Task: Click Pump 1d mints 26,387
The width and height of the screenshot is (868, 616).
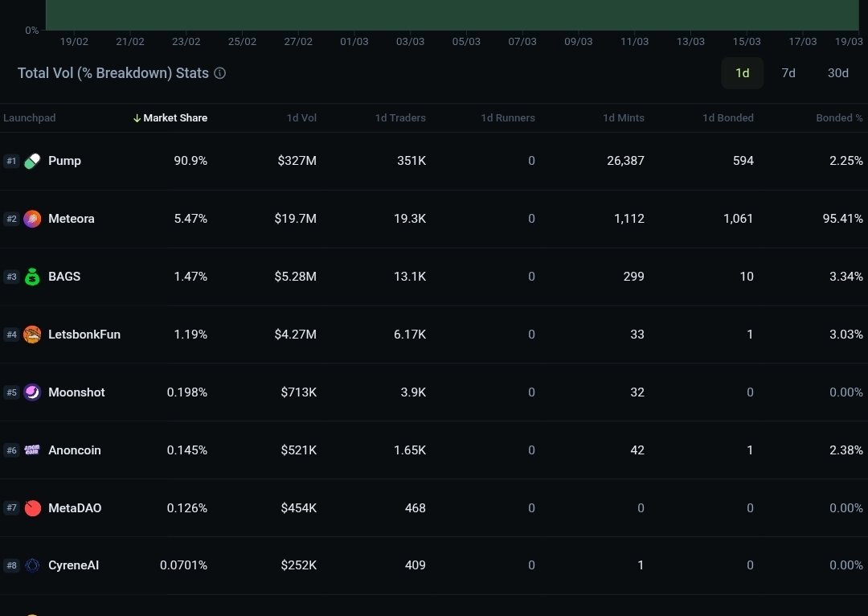Action: point(625,161)
